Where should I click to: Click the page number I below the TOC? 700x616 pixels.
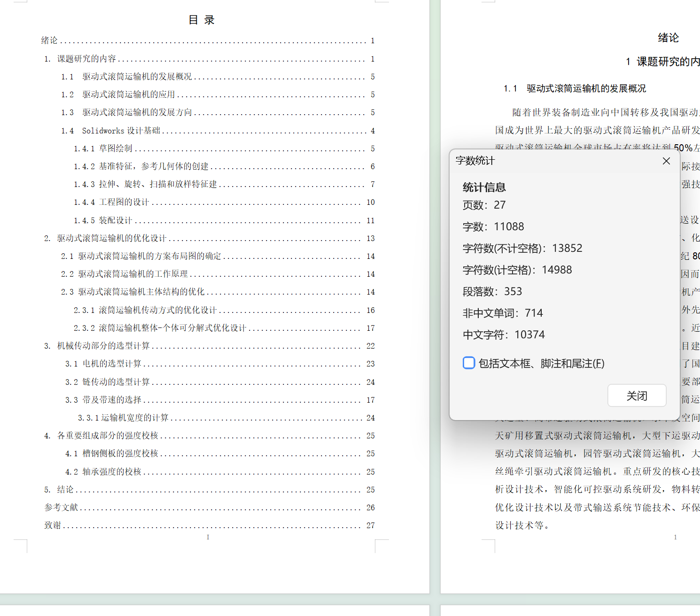tap(208, 537)
